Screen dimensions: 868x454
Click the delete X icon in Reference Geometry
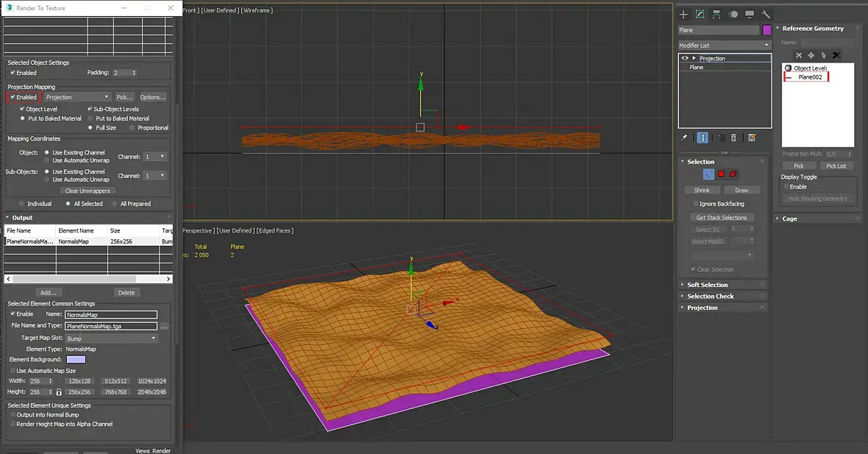click(x=836, y=55)
